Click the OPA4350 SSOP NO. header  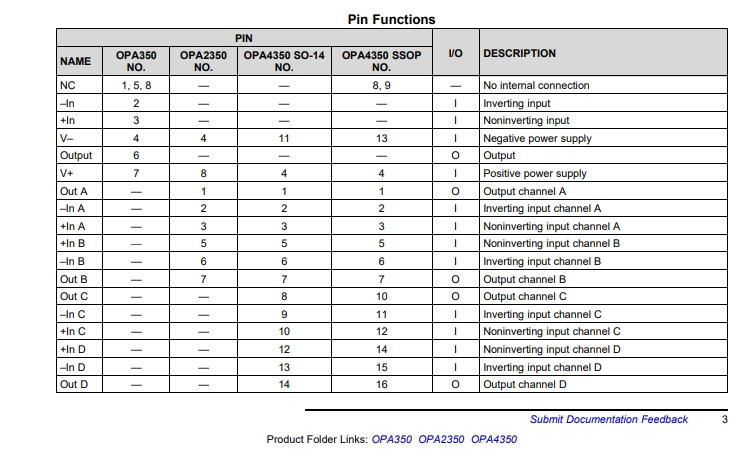[x=381, y=61]
